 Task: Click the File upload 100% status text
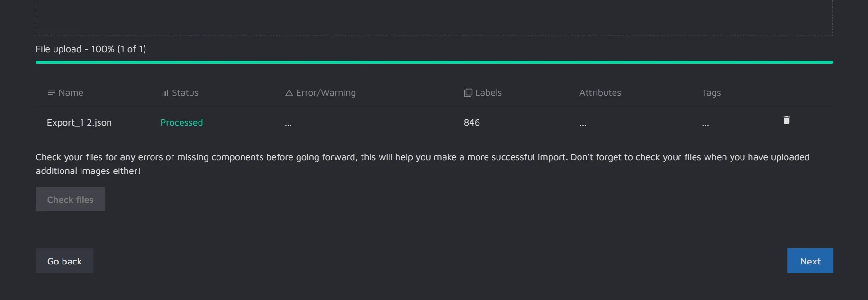pyautogui.click(x=90, y=49)
